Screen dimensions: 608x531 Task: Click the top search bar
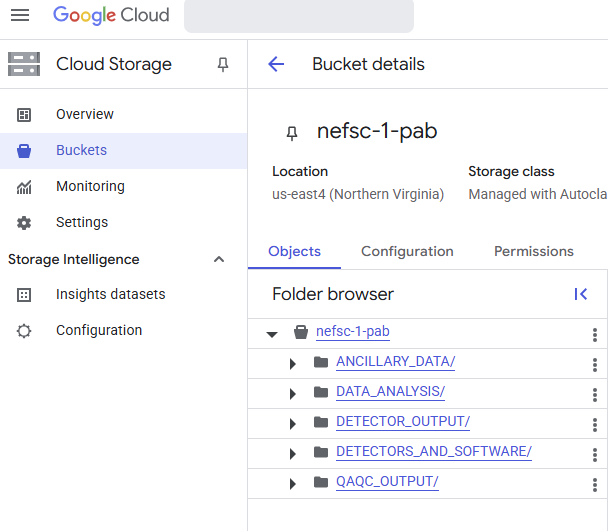click(x=299, y=16)
